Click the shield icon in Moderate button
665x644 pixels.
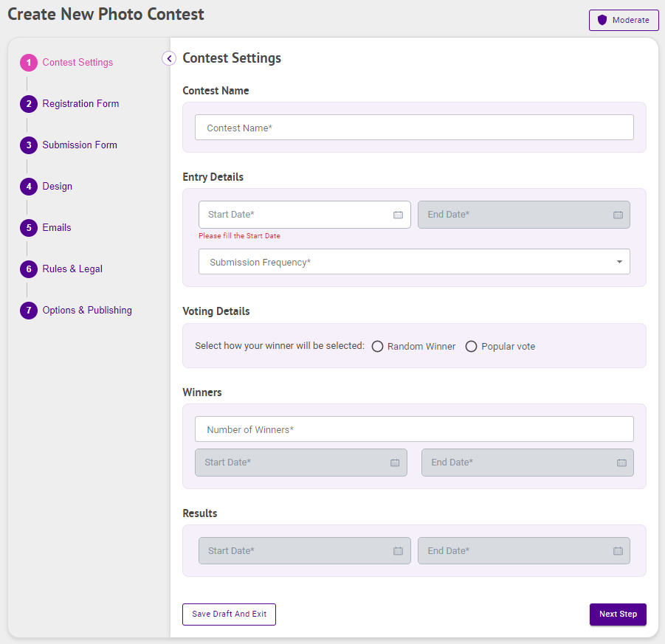[602, 20]
